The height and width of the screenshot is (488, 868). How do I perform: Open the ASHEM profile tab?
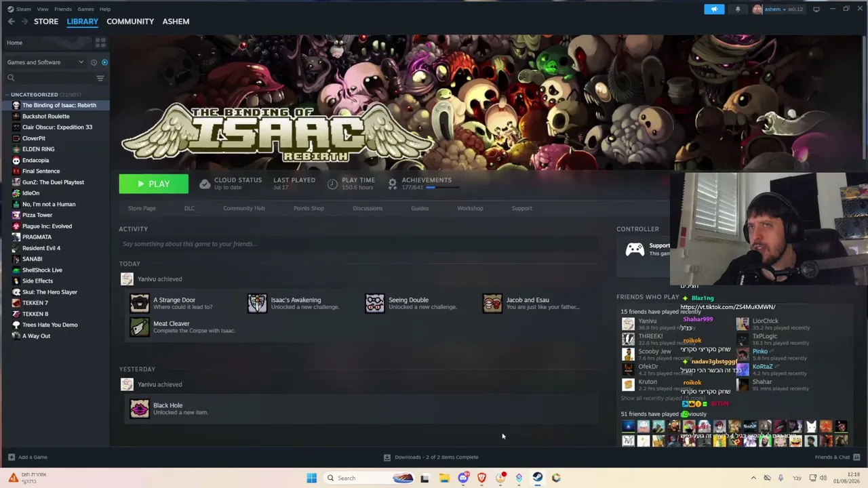coord(176,22)
